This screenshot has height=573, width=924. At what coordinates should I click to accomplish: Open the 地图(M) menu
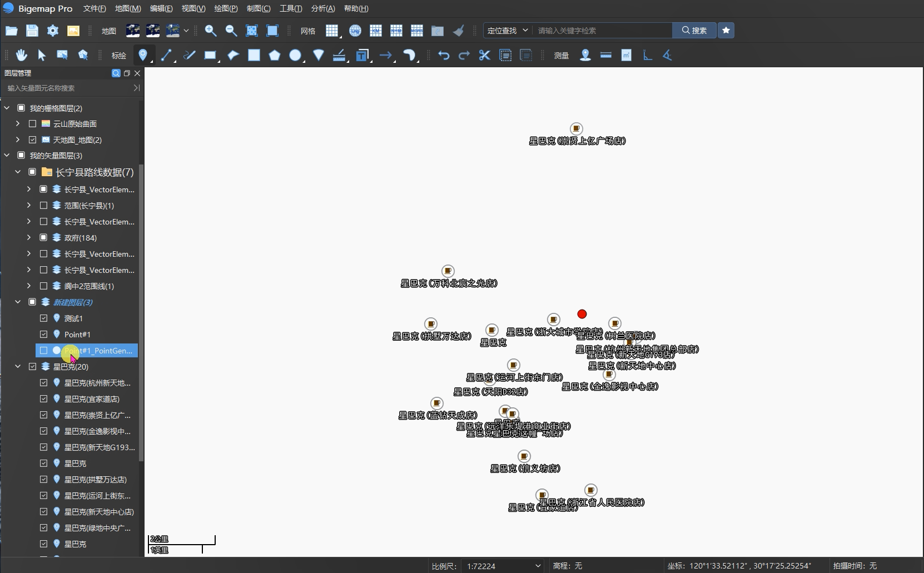(128, 8)
